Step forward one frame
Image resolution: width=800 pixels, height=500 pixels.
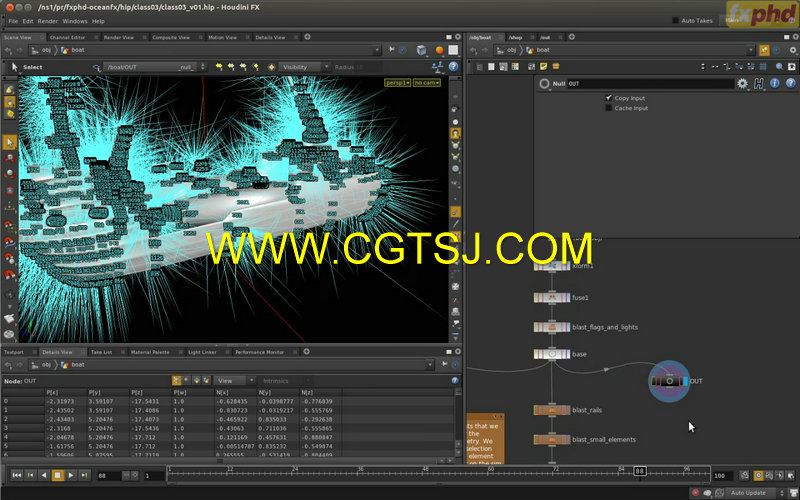pyautogui.click(x=84, y=475)
